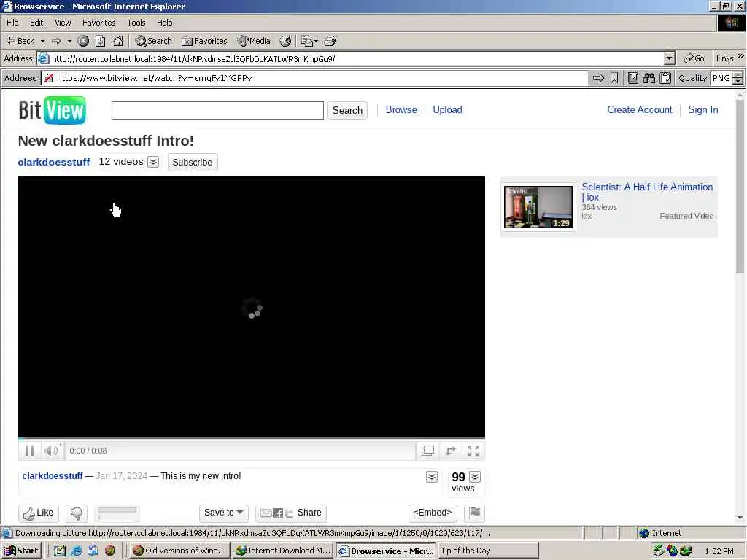Click the thumbs down dislike button
747x560 pixels.
coord(76,513)
